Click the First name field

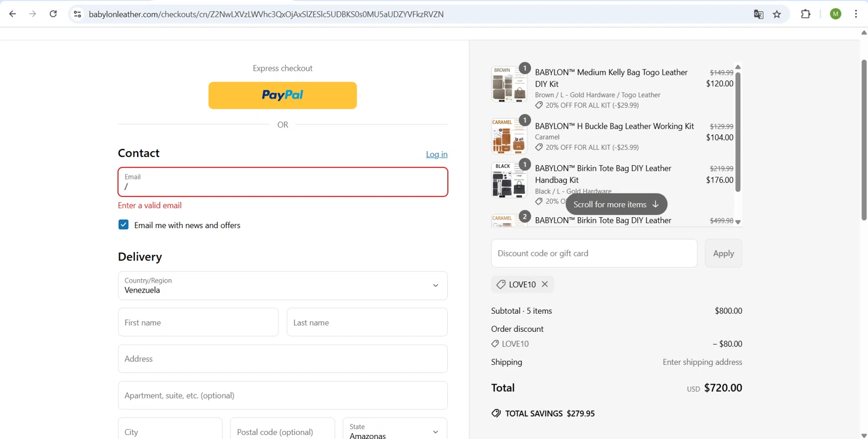[x=198, y=323]
